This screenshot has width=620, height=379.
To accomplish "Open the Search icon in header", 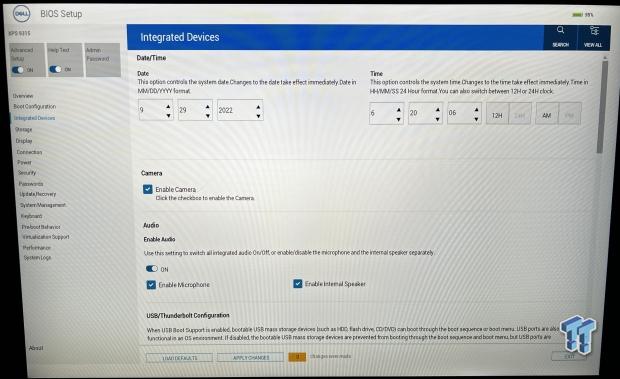I will click(560, 36).
